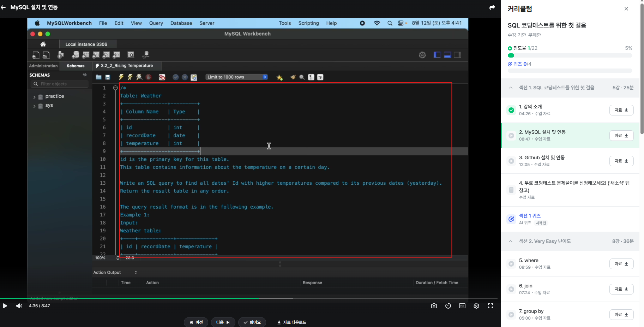The width and height of the screenshot is (644, 327).
Task: Go to next lecture with 다음 button
Action: (x=223, y=322)
